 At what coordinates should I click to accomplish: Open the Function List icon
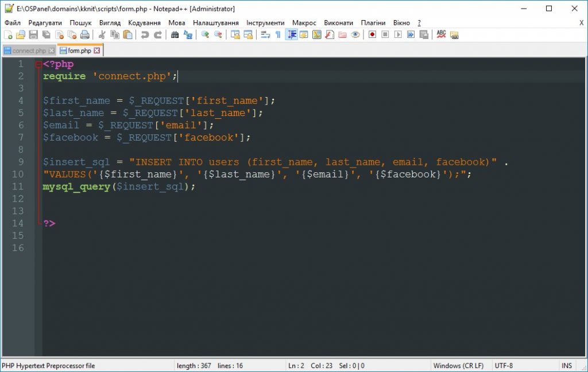(330, 35)
